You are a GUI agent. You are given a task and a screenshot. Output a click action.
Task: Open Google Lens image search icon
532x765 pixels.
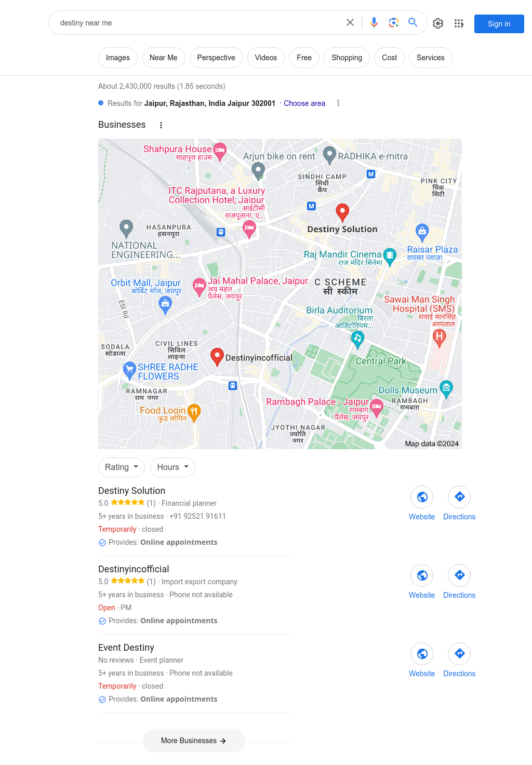394,22
